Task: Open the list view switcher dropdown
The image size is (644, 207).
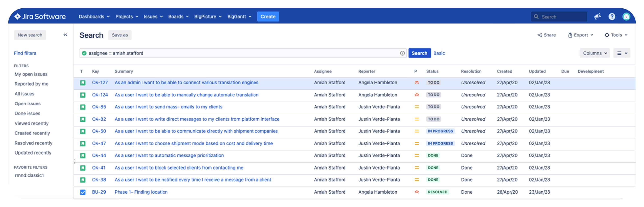Action: 622,53
